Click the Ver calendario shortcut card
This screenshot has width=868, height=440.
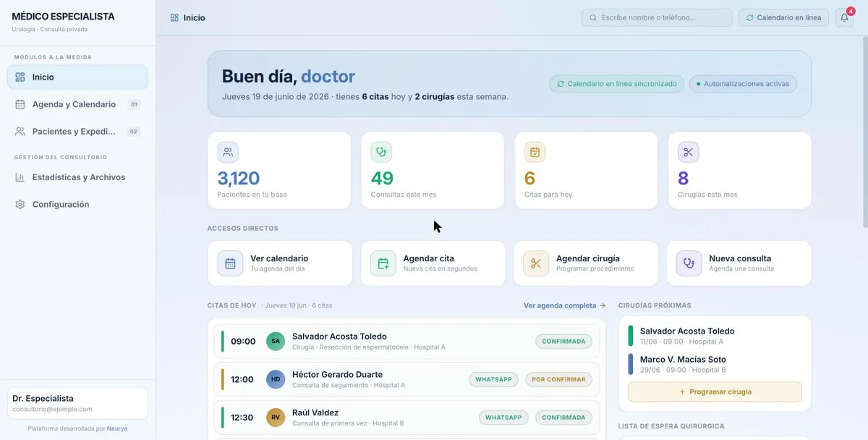pyautogui.click(x=280, y=263)
